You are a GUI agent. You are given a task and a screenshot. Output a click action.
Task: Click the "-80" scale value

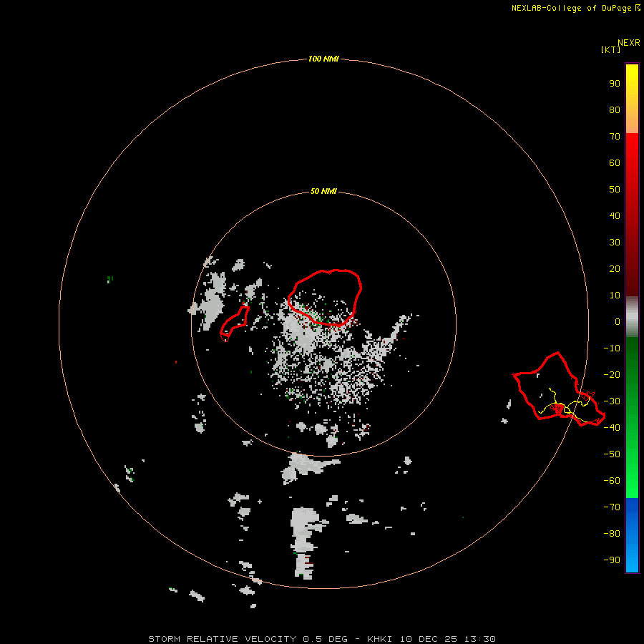coord(612,534)
